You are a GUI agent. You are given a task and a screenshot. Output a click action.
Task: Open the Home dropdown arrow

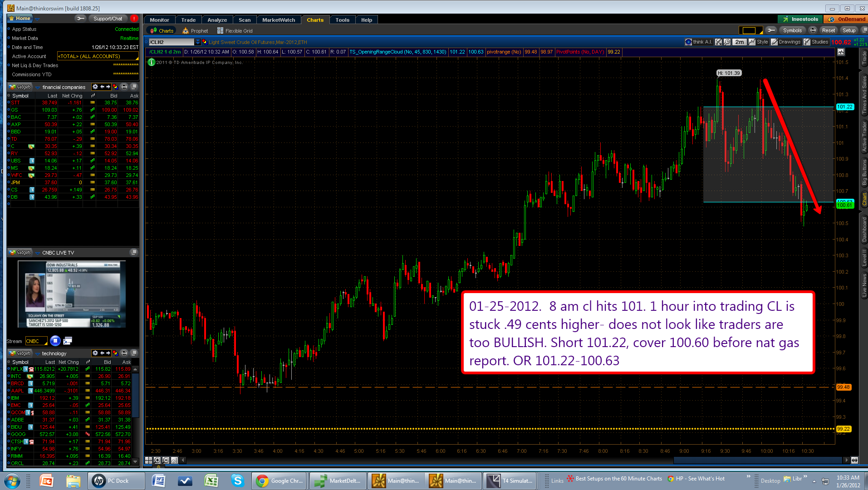[37, 19]
